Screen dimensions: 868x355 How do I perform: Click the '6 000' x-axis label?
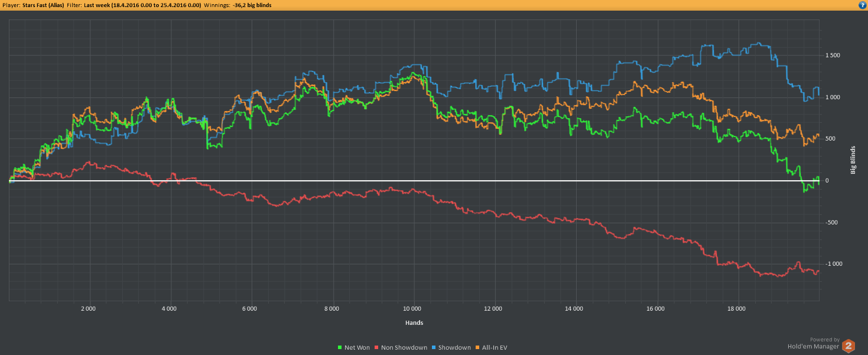pos(249,308)
